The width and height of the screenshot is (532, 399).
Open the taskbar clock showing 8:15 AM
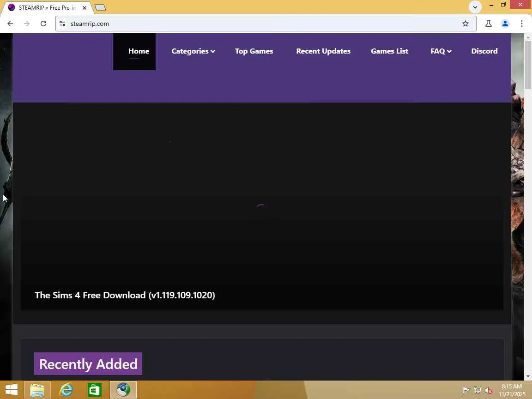point(512,390)
